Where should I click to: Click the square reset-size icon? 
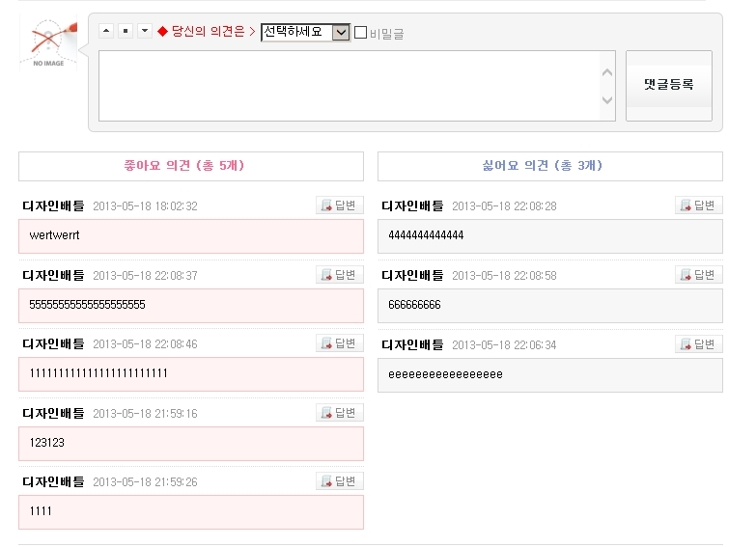pos(126,31)
